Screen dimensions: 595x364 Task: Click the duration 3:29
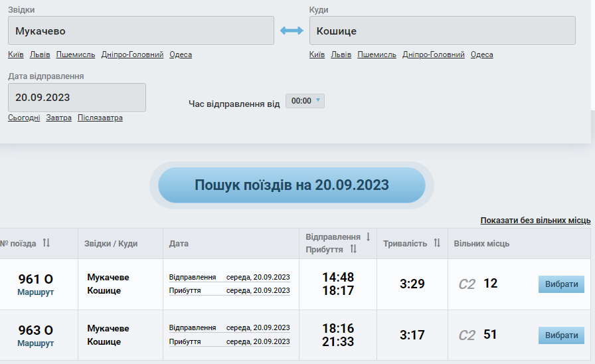pyautogui.click(x=412, y=284)
